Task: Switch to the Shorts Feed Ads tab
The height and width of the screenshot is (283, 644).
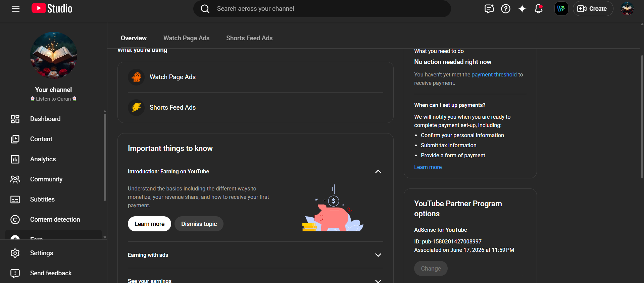Action: tap(249, 38)
